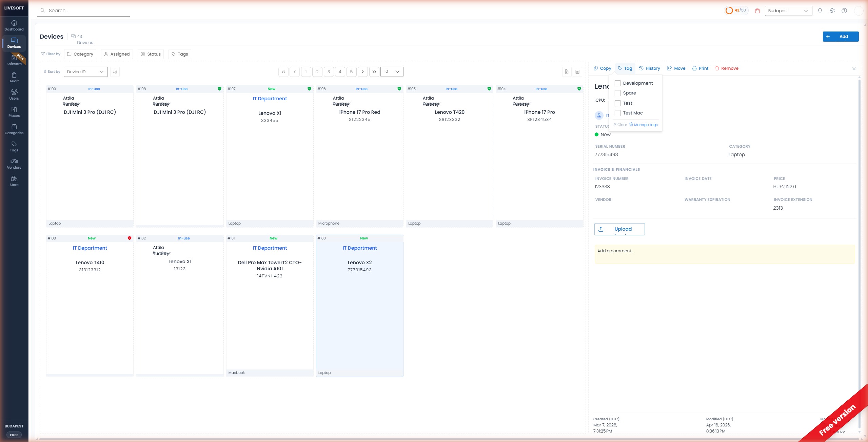Open History in the device panel toolbar
This screenshot has height=442, width=868.
[x=650, y=68]
